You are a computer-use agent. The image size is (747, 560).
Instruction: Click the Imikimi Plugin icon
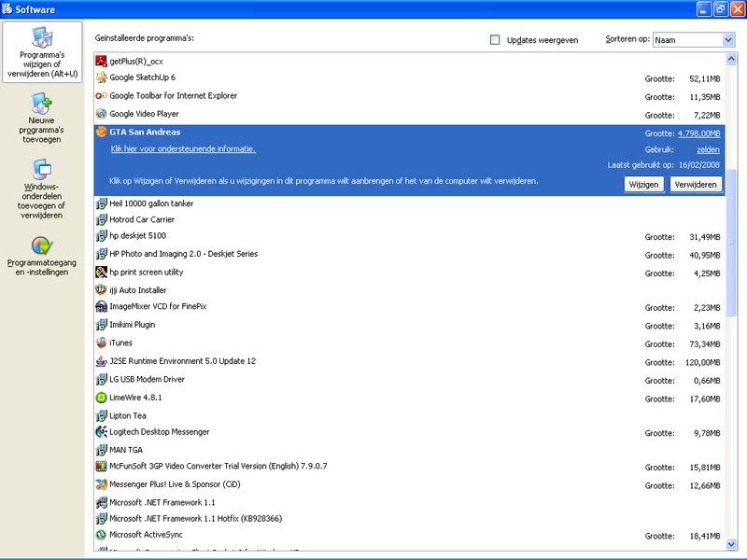pos(101,325)
